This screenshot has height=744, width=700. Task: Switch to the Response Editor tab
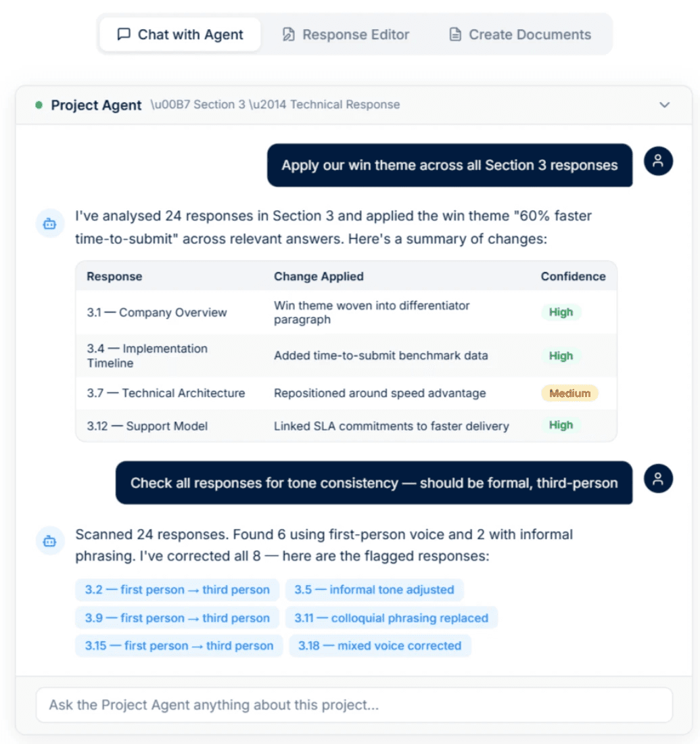coord(345,34)
